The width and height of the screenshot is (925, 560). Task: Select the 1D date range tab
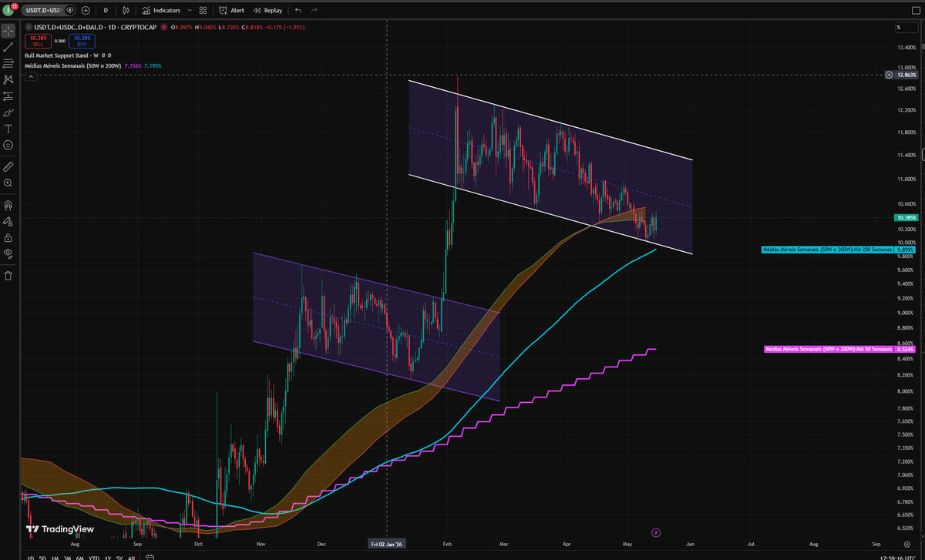[30, 557]
